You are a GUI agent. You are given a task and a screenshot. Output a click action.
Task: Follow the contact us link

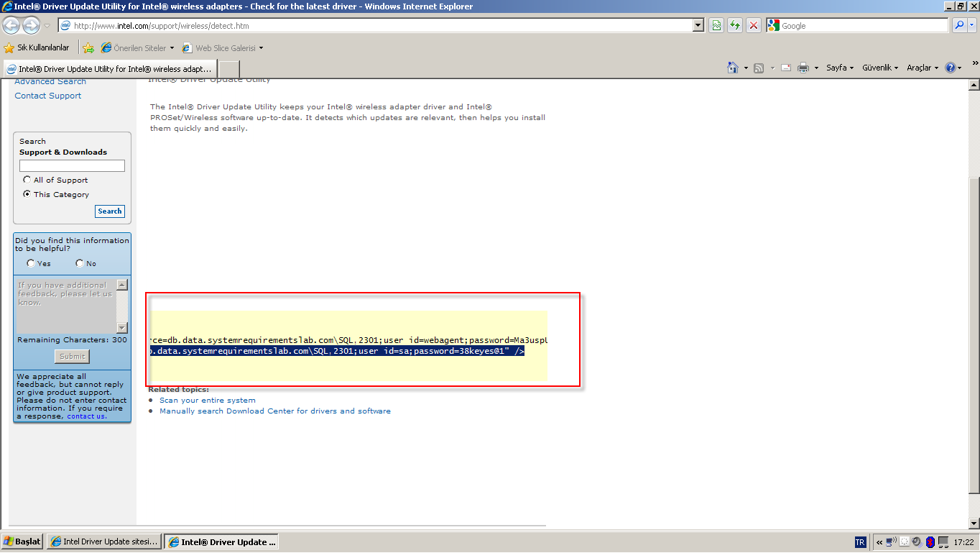(86, 416)
